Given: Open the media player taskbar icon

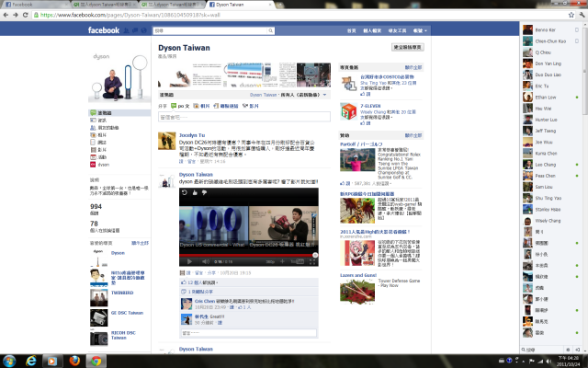Looking at the screenshot, I should click(x=52, y=362).
